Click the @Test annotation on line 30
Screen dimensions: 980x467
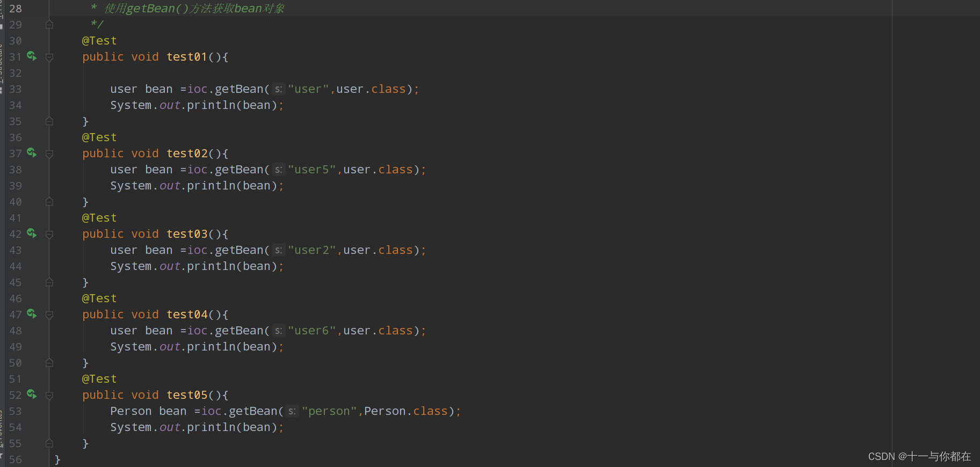tap(99, 41)
